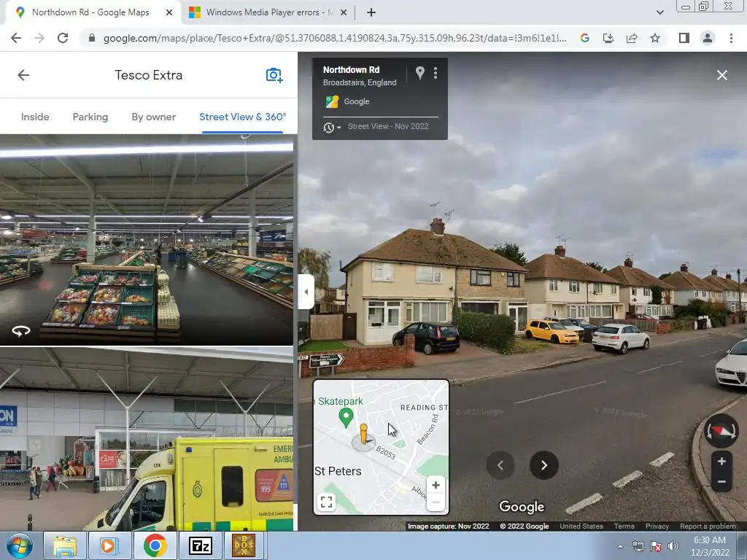Open the ambulance storefront photo thumbnail
Image resolution: width=747 pixels, height=560 pixels.
point(146,439)
